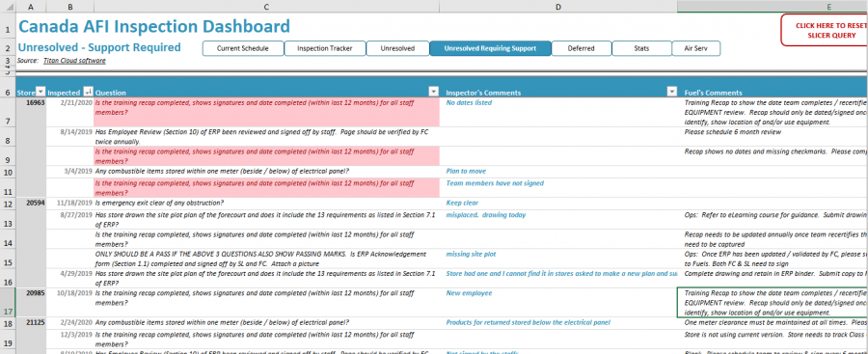868x354 pixels.
Task: Click the 'missing site plot' comment
Action: click(471, 254)
